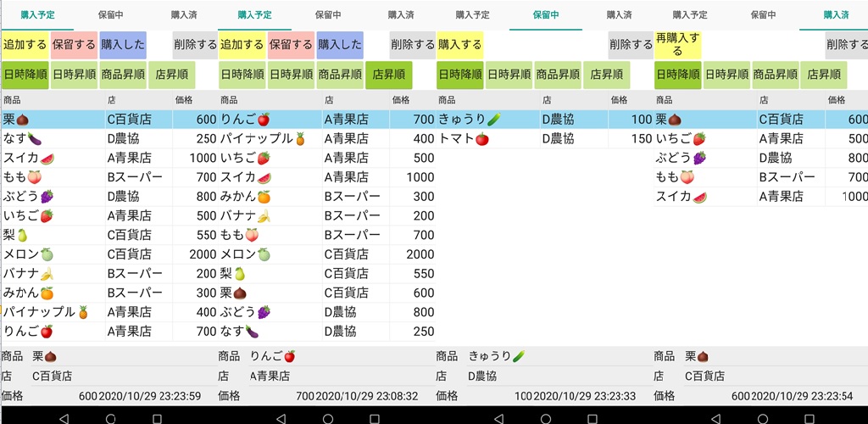Viewport: 868px width, 424px height.
Task: Click timestamp 2020/10/29 23:08:32
Action: tap(366, 396)
